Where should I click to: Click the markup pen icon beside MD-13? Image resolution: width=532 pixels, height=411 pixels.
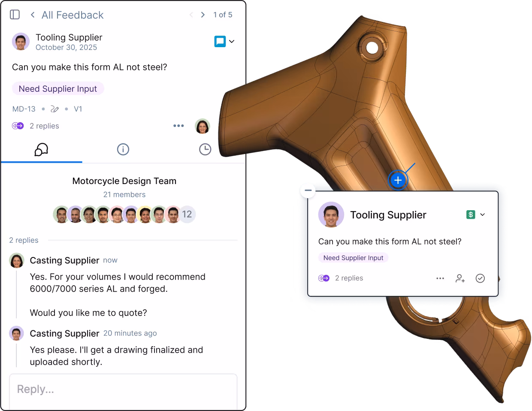click(x=55, y=109)
